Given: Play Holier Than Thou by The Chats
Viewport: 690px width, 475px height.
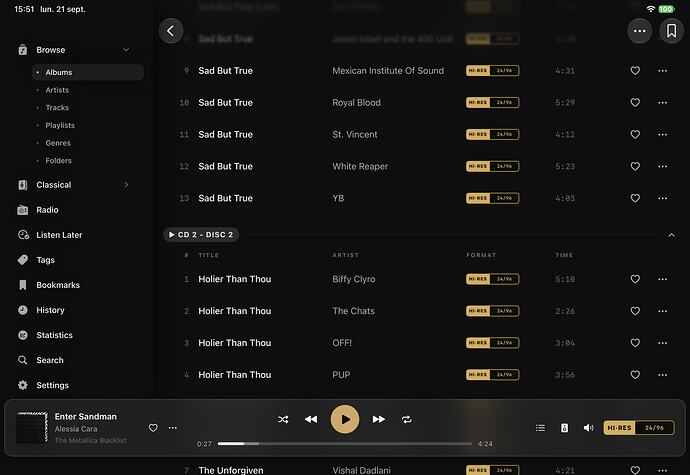Looking at the screenshot, I should (x=235, y=311).
